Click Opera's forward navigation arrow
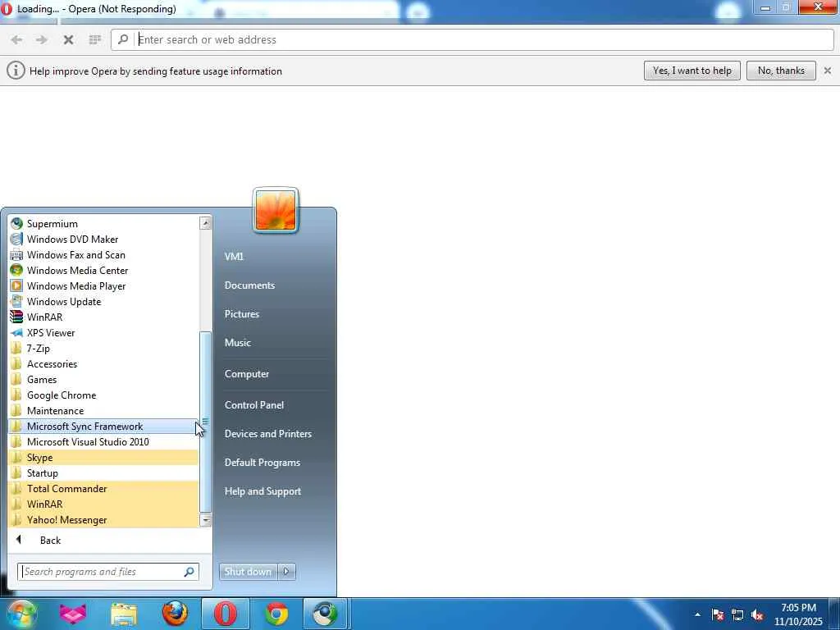 [41, 39]
